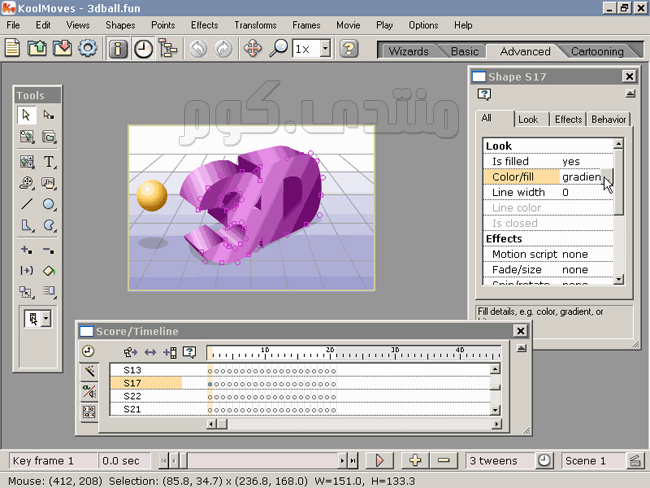The image size is (650, 488).
Task: Choose the Line drawing tool
Action: coord(26,204)
